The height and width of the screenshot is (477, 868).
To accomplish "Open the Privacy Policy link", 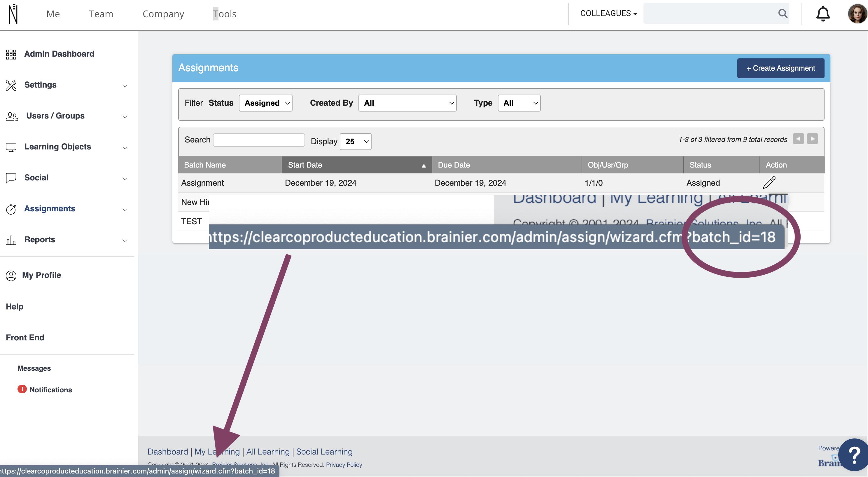I will click(x=344, y=464).
